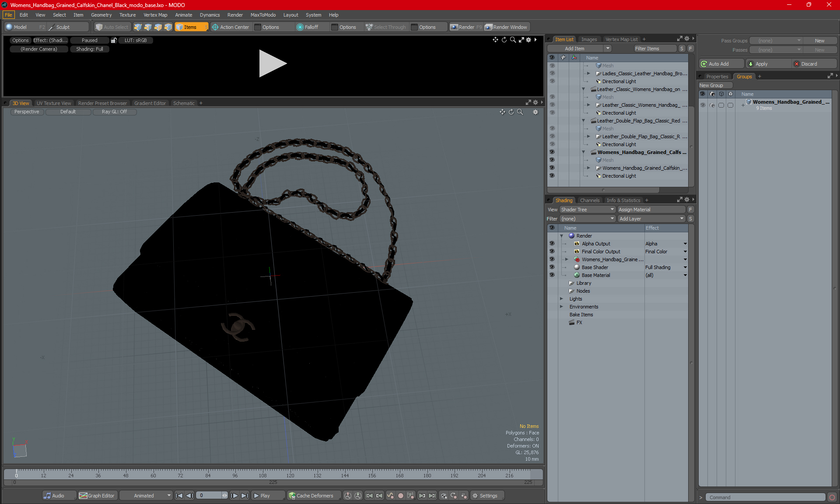Image resolution: width=840 pixels, height=504 pixels.
Task: Toggle visibility of Alpha Output layer
Action: (x=552, y=244)
